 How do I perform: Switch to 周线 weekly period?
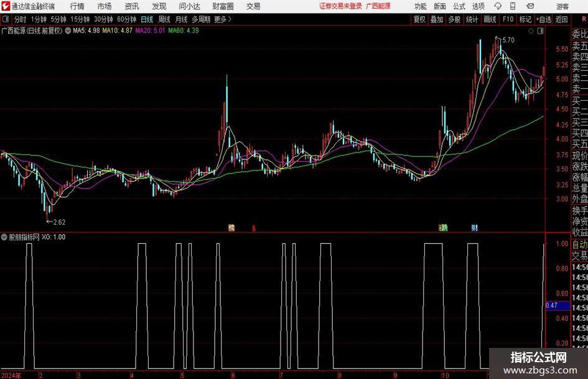pos(164,19)
